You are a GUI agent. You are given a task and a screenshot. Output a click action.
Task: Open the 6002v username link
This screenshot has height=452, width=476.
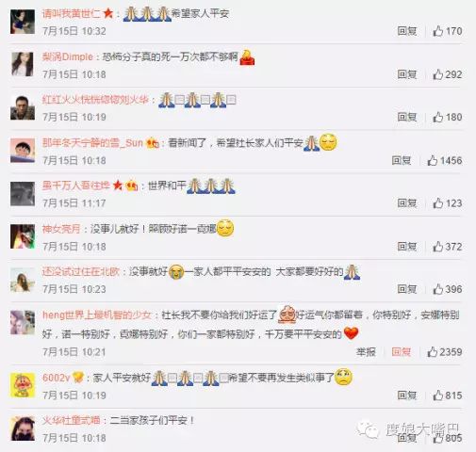click(56, 378)
